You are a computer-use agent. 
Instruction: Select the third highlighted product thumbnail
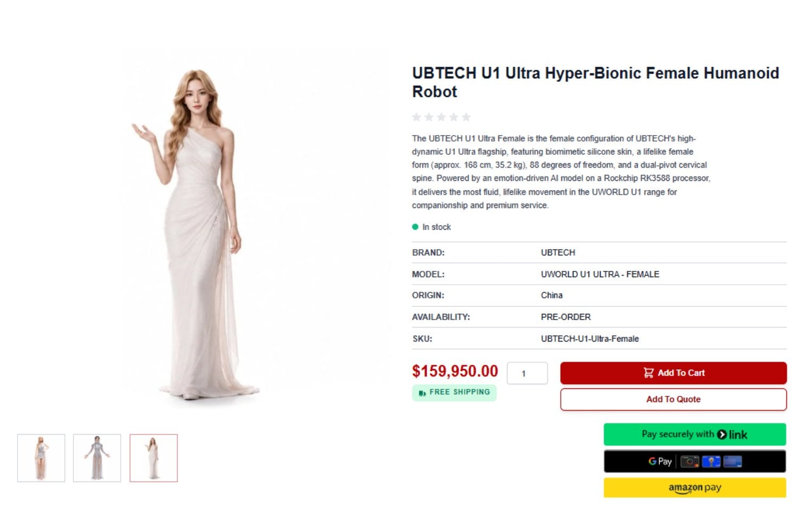153,458
